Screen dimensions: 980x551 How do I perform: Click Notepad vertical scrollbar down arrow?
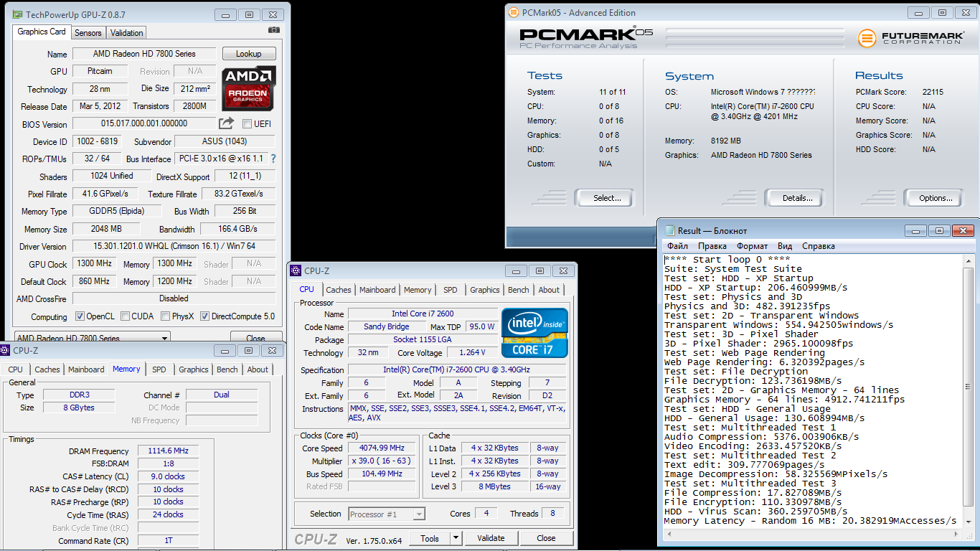pos(969,521)
